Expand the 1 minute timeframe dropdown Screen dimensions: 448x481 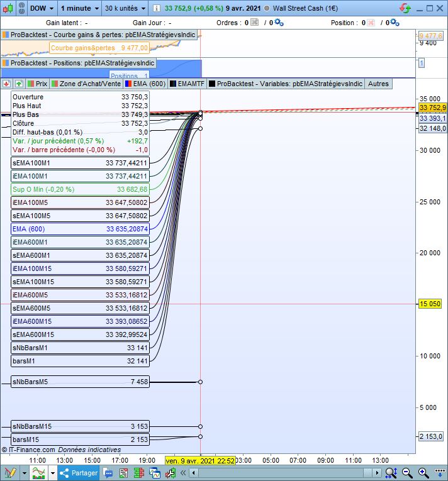click(x=79, y=8)
